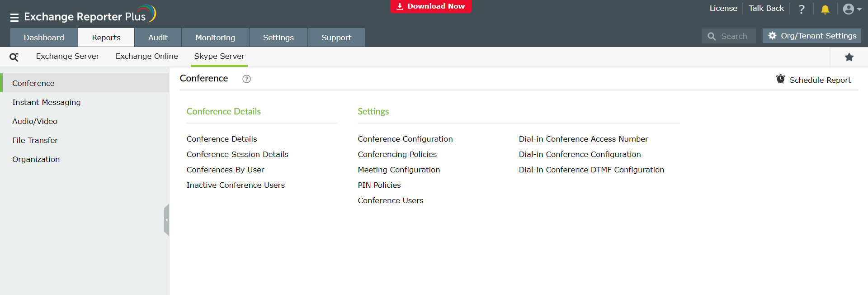Click the Schedule Report clock icon
The width and height of the screenshot is (868, 295).
[x=780, y=79]
